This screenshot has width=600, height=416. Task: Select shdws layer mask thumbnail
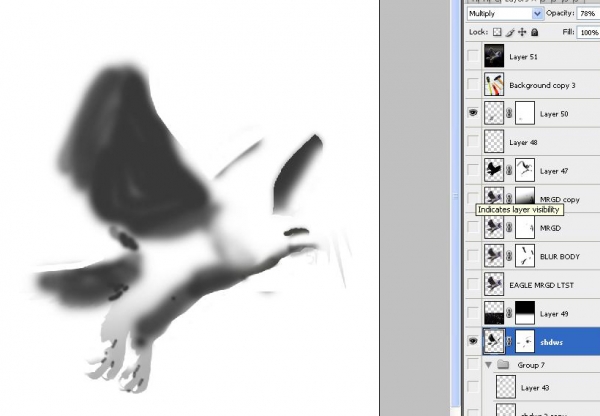pos(525,341)
